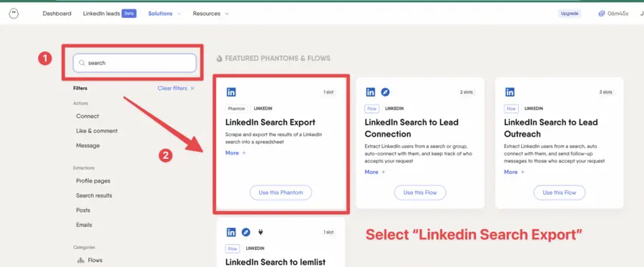Expand More on Lead Outreach card
644x267 pixels.
(x=514, y=172)
